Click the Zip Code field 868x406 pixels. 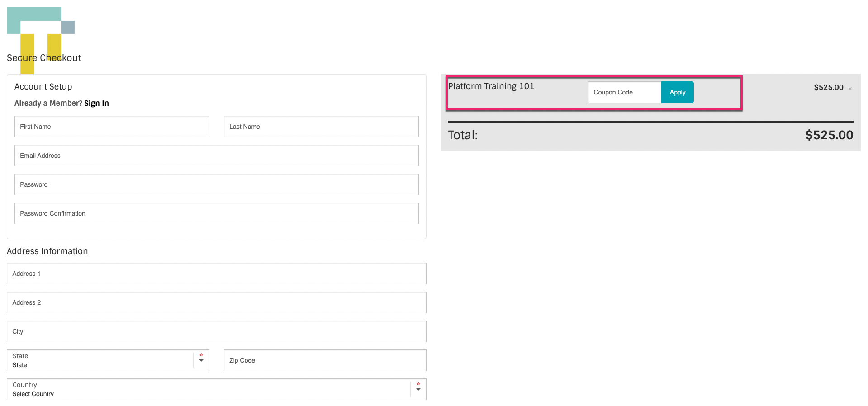[x=325, y=360]
